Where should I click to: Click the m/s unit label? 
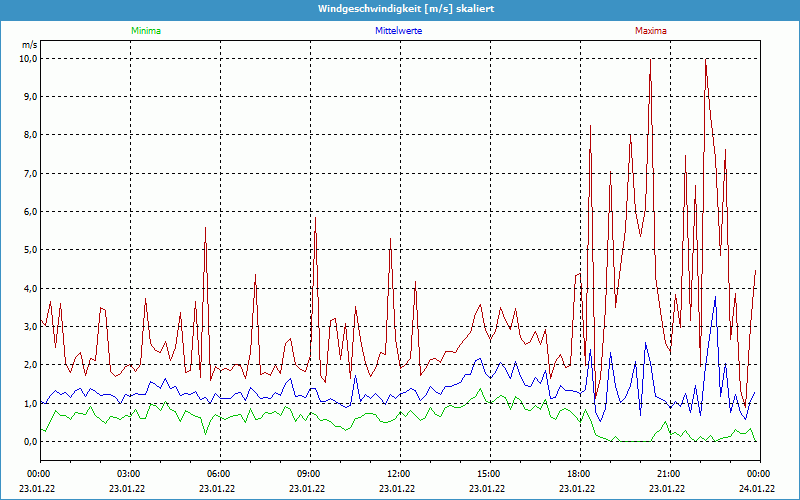pos(30,45)
